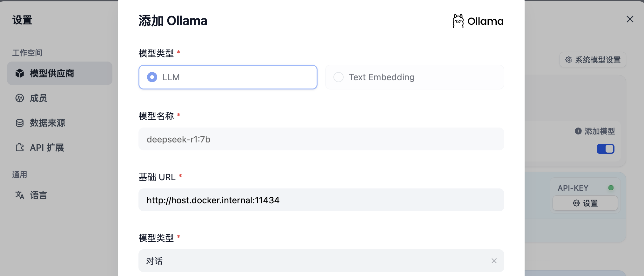Image resolution: width=644 pixels, height=276 pixels.
Task: Click the API extension puzzle icon
Action: tap(20, 148)
